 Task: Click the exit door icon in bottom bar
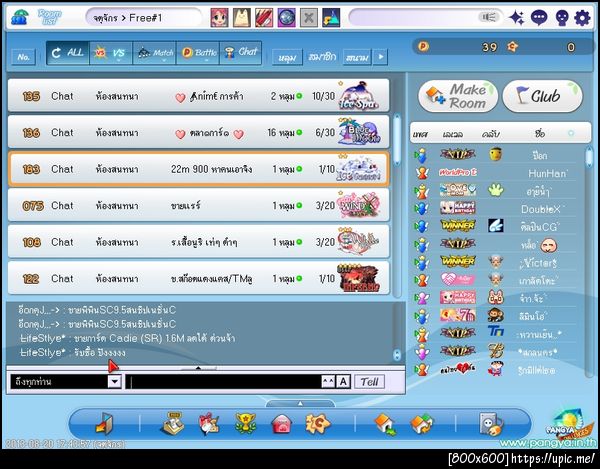click(104, 424)
